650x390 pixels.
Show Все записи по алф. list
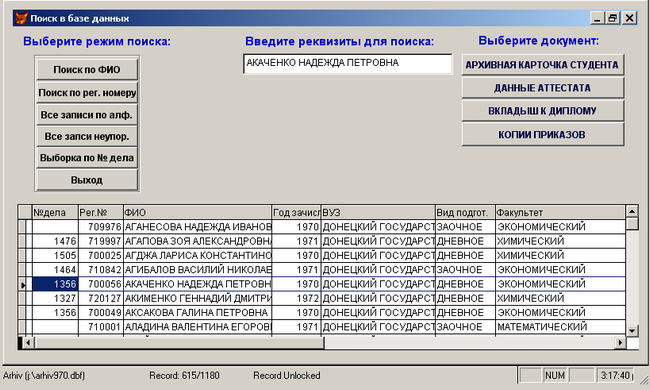tap(87, 115)
